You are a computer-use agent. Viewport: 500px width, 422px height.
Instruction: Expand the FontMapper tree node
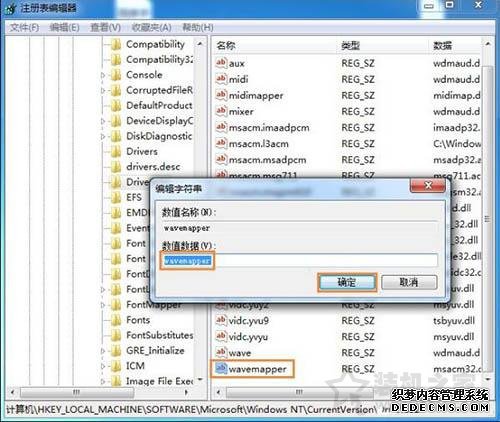pyautogui.click(x=103, y=305)
